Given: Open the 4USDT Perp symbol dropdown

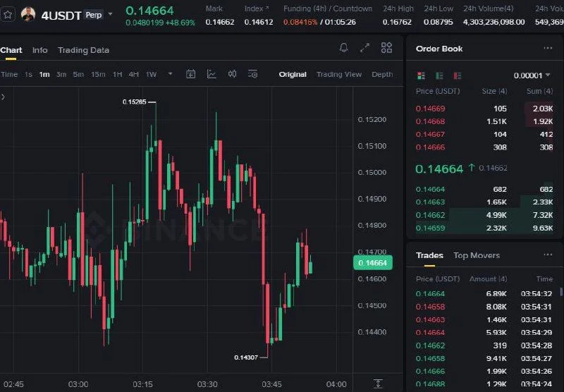Looking at the screenshot, I should click(111, 14).
